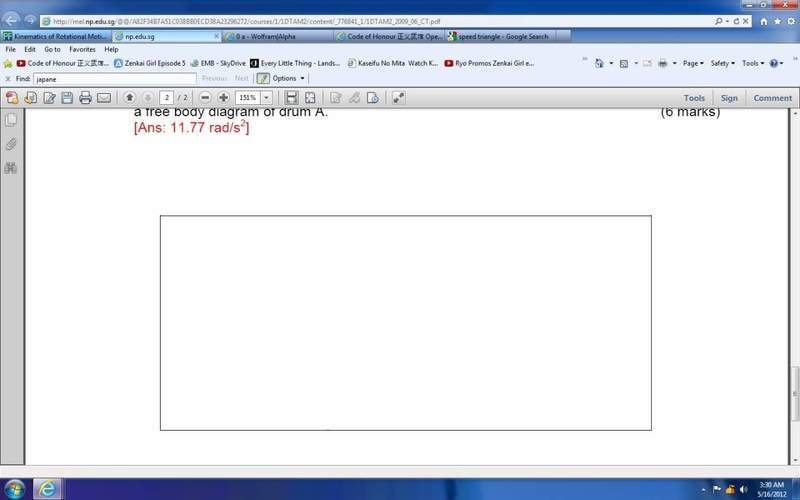The width and height of the screenshot is (800, 500).
Task: Open the EMB - SkyDrive bookmark
Action: 218,63
